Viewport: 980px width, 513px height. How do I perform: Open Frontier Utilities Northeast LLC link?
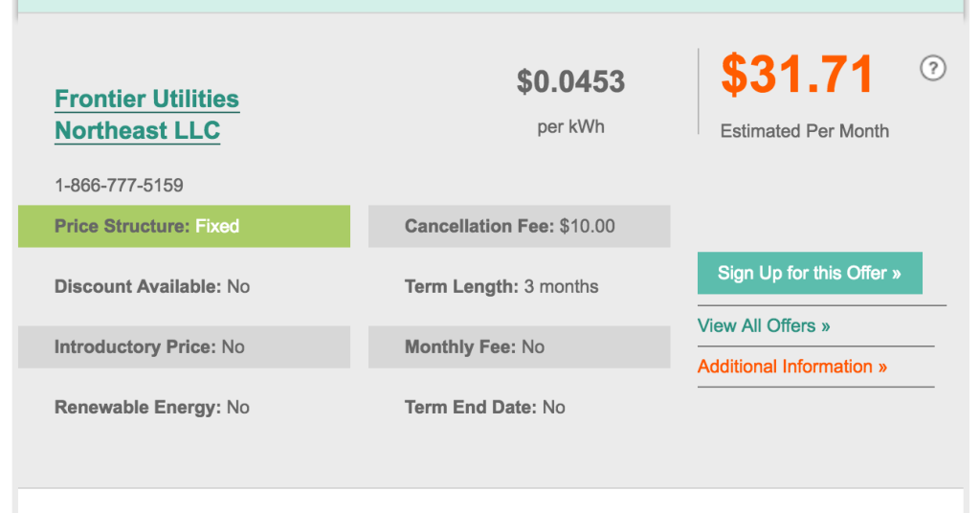[x=146, y=115]
